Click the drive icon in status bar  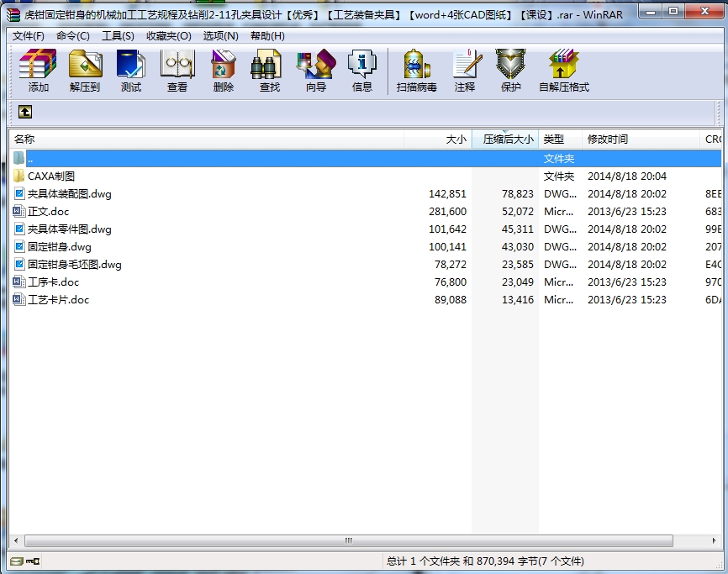pyautogui.click(x=17, y=561)
